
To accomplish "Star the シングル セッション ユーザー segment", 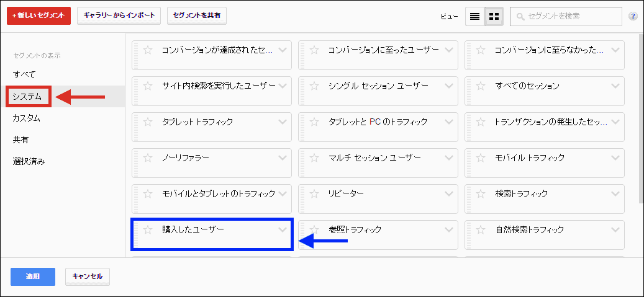I will (x=315, y=86).
